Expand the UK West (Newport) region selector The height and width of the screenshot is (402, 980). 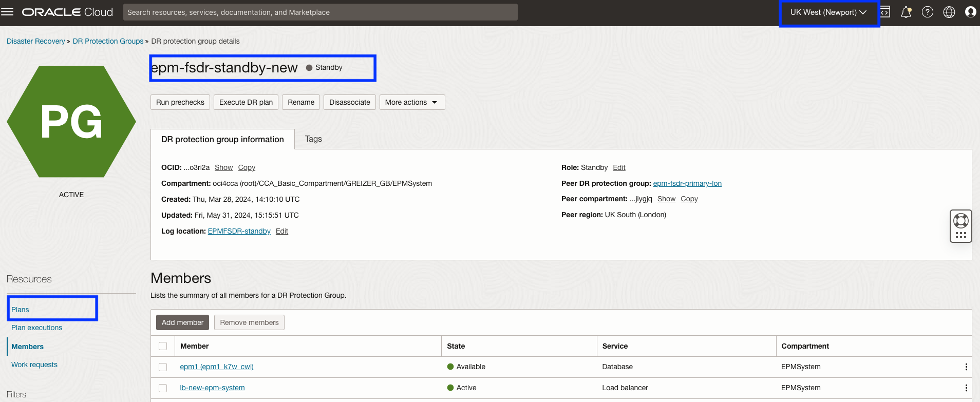coord(828,12)
